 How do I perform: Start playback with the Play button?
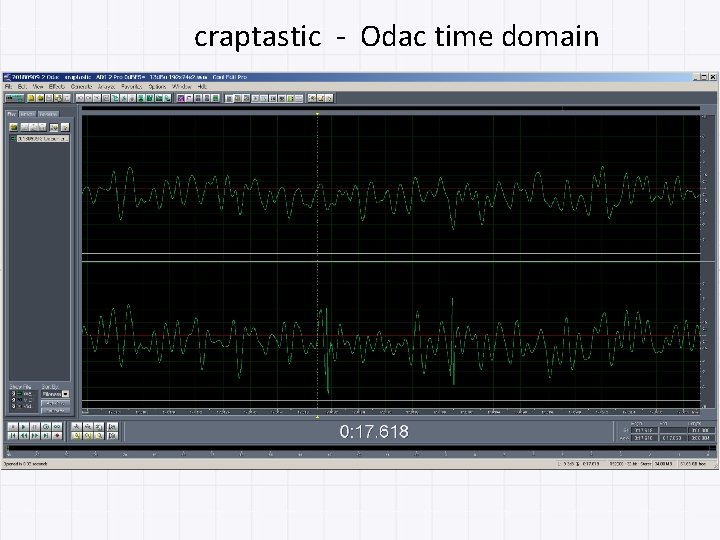pyautogui.click(x=24, y=427)
